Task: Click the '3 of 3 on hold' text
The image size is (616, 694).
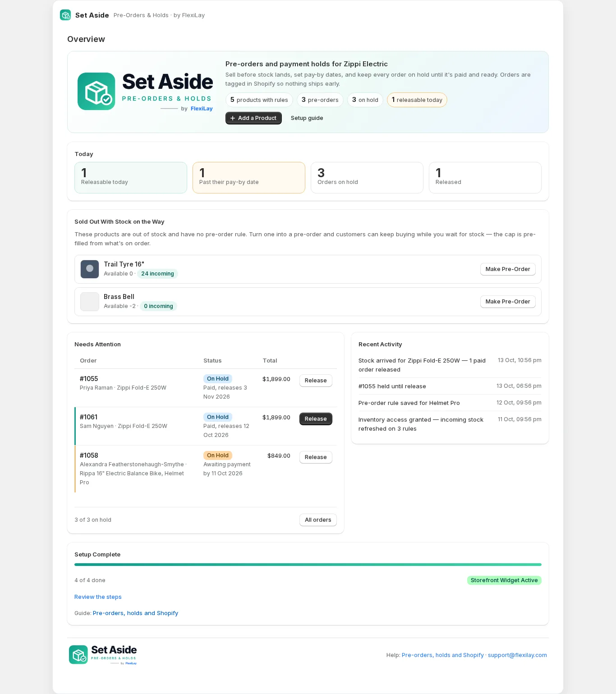Action: click(x=93, y=520)
